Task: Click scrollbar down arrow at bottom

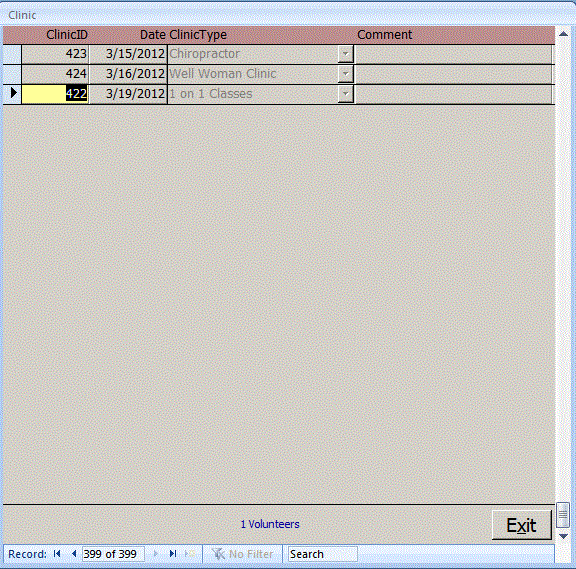Action: click(564, 536)
